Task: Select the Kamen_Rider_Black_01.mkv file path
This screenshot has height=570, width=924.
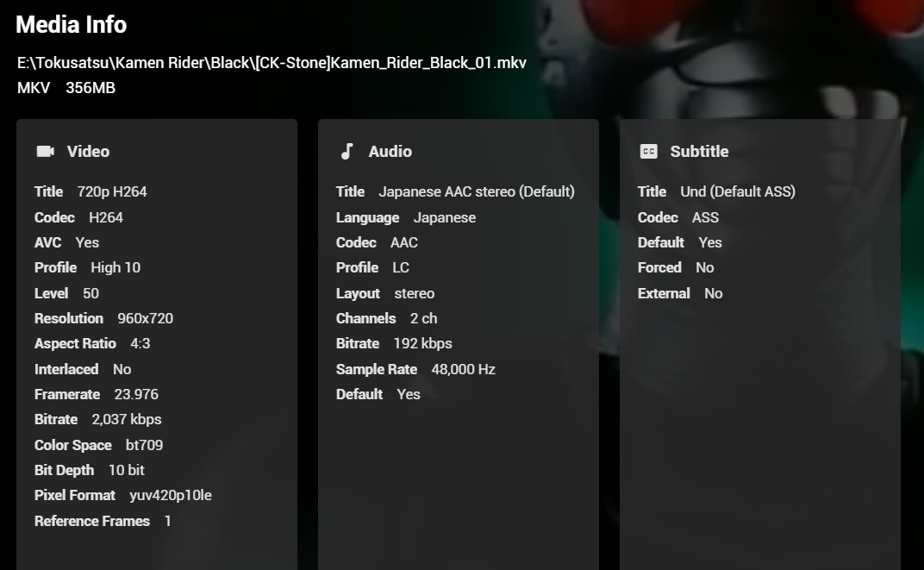Action: pyautogui.click(x=272, y=62)
